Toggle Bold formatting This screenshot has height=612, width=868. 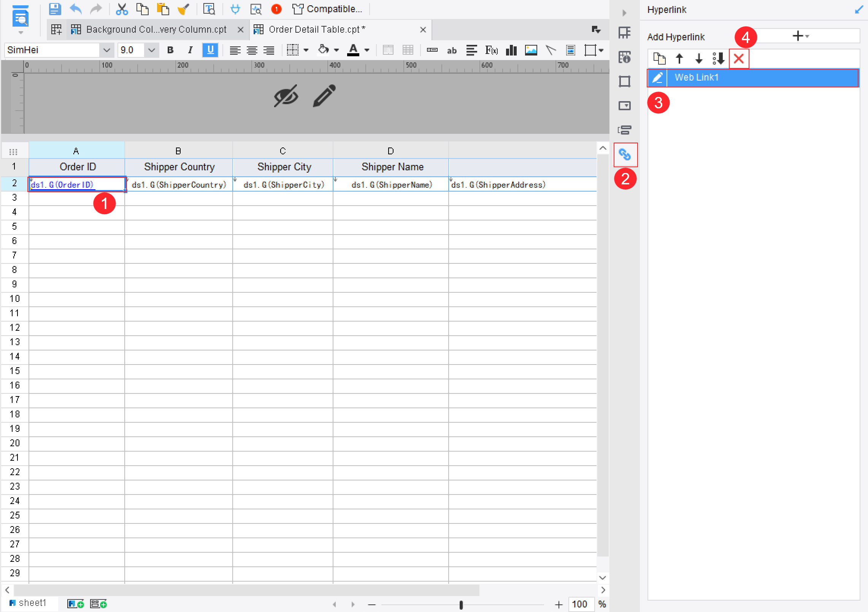click(170, 50)
